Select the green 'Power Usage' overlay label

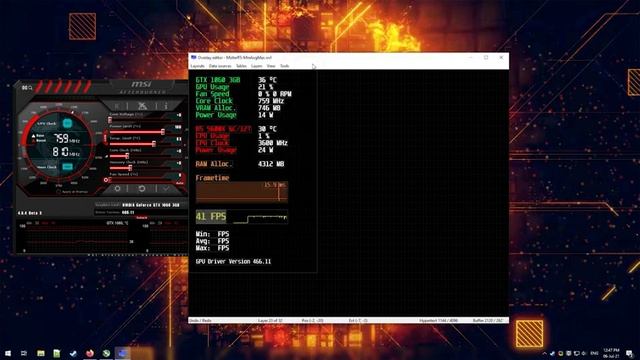pyautogui.click(x=216, y=115)
